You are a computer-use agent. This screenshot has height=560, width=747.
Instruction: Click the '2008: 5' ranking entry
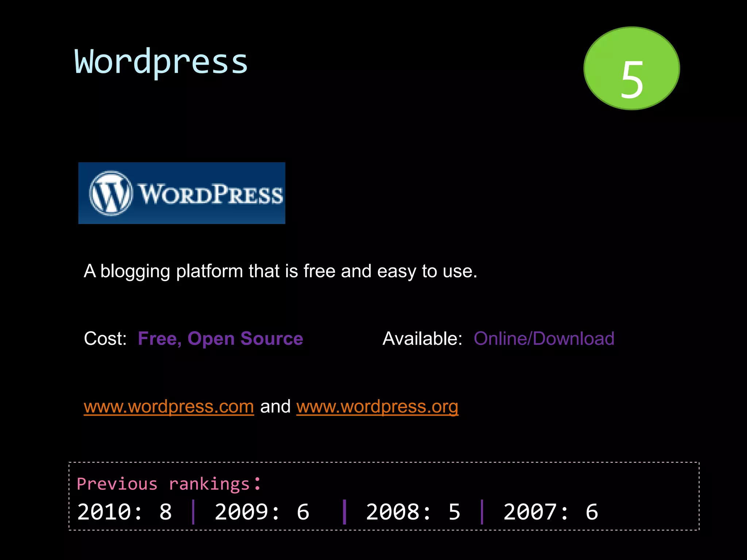(413, 512)
